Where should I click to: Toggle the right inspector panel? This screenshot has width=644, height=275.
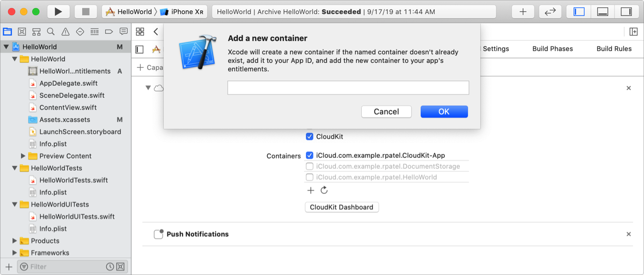[x=626, y=11]
